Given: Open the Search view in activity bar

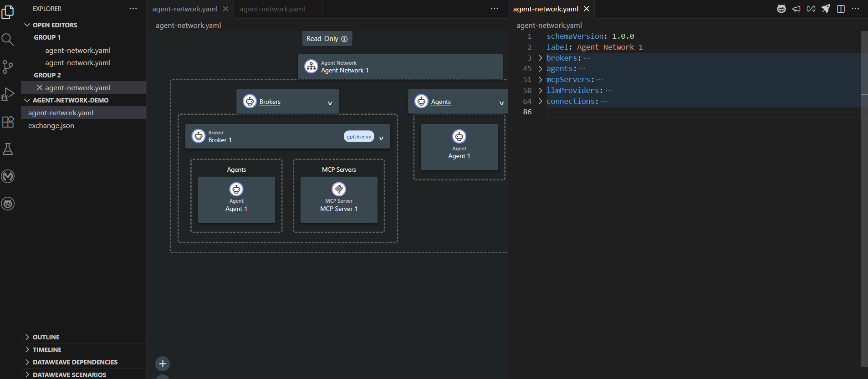Looking at the screenshot, I should (8, 40).
